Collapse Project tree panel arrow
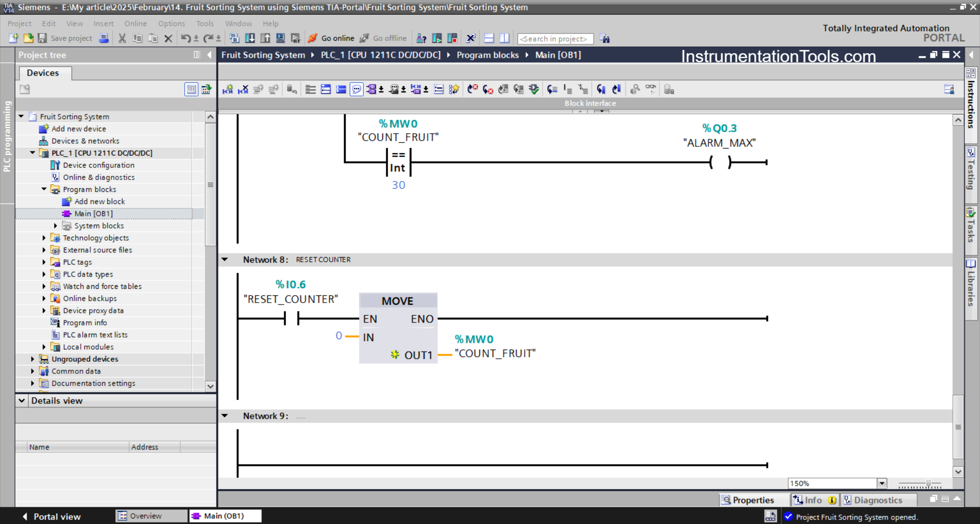 click(209, 55)
